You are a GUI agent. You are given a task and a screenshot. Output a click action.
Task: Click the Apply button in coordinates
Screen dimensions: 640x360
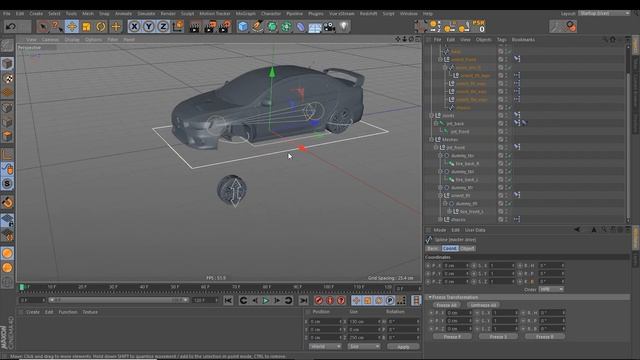pos(403,347)
